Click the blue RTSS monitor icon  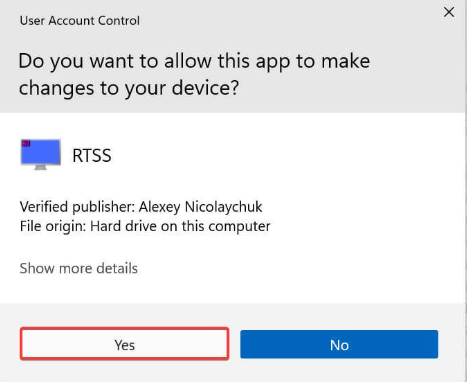click(41, 154)
